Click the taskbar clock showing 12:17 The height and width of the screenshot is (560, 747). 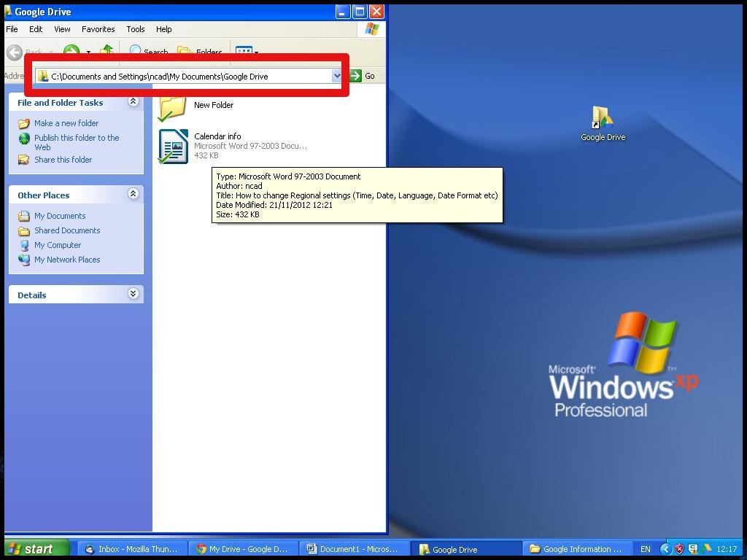[727, 549]
